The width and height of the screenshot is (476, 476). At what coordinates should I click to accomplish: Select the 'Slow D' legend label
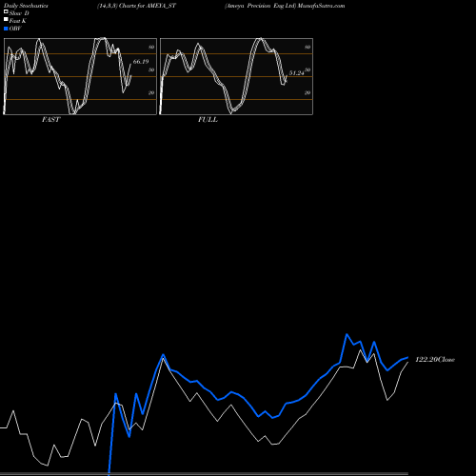tap(19, 13)
